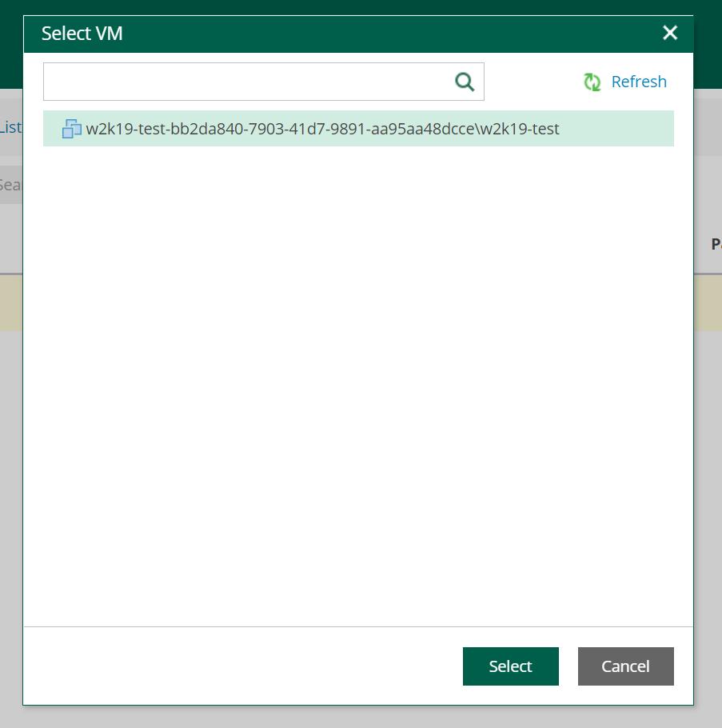
Task: Click the green circular Refresh arrows icon
Action: pyautogui.click(x=592, y=82)
